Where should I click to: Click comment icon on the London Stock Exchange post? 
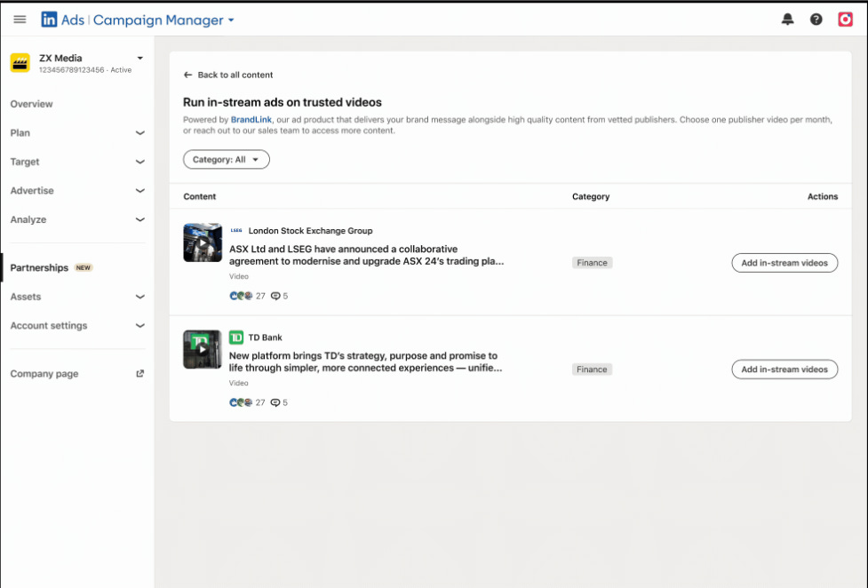click(x=275, y=296)
